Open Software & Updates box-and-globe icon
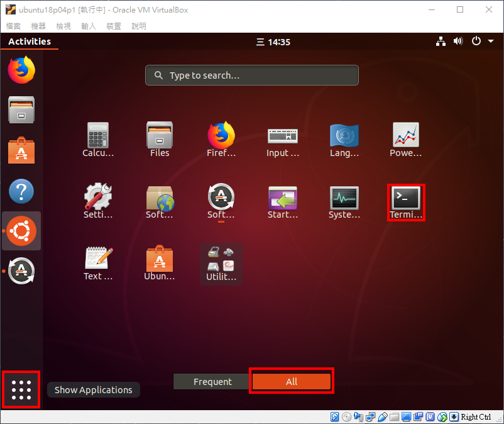 160,202
